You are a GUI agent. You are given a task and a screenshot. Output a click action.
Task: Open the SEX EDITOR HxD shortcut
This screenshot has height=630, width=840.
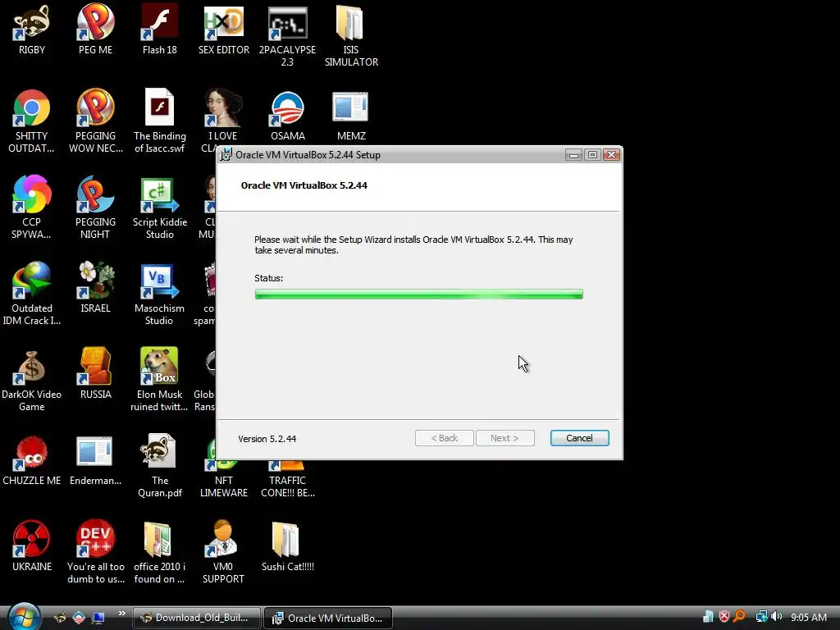[224, 30]
